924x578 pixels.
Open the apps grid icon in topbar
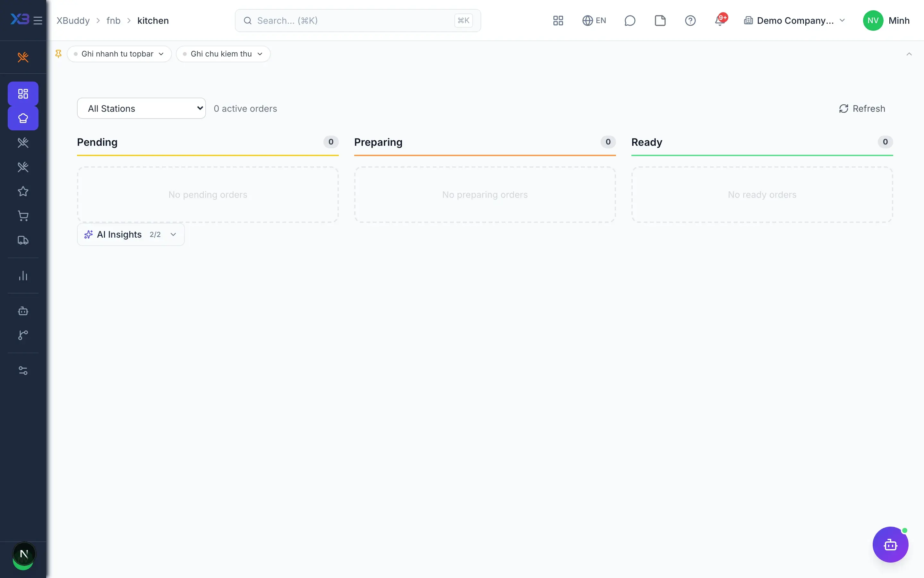[x=558, y=21]
